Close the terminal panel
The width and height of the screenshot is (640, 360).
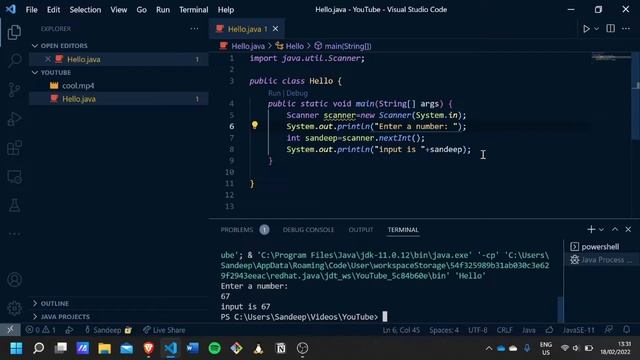(628, 229)
